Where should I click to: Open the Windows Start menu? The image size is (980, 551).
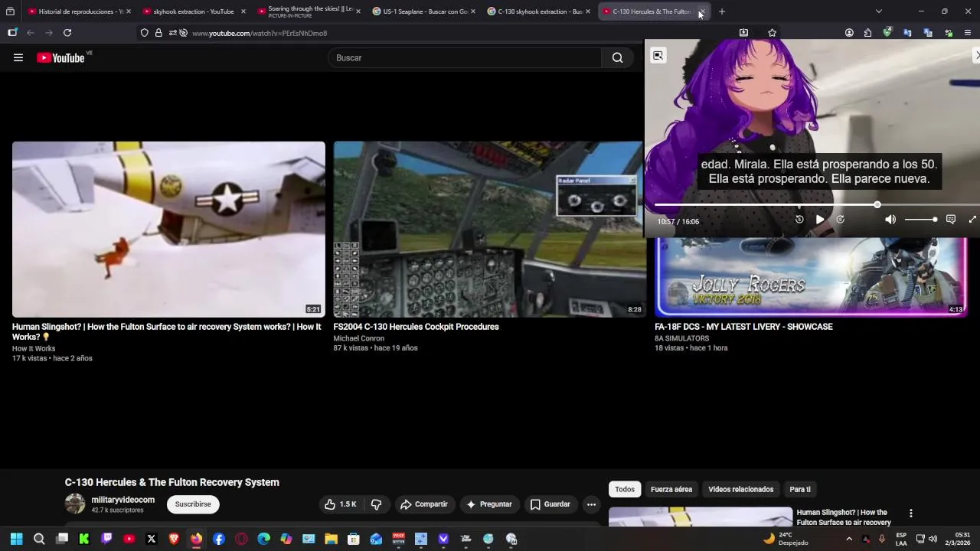click(x=16, y=539)
